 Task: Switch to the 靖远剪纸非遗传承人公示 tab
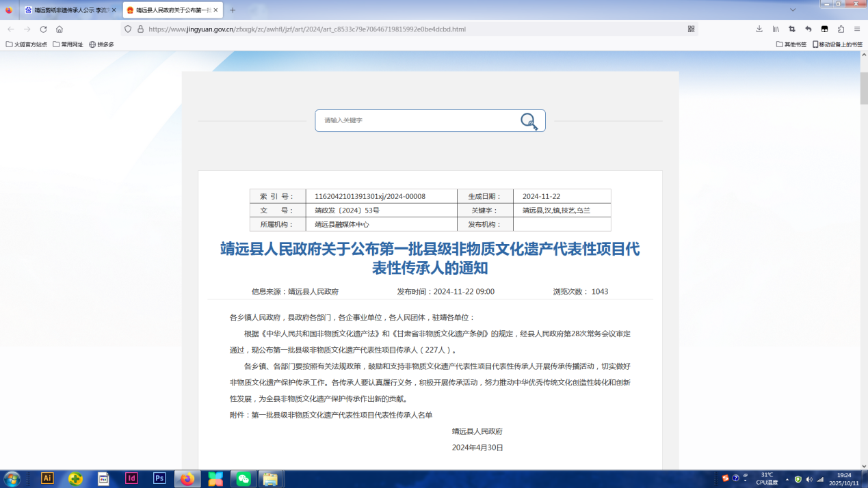coord(67,10)
